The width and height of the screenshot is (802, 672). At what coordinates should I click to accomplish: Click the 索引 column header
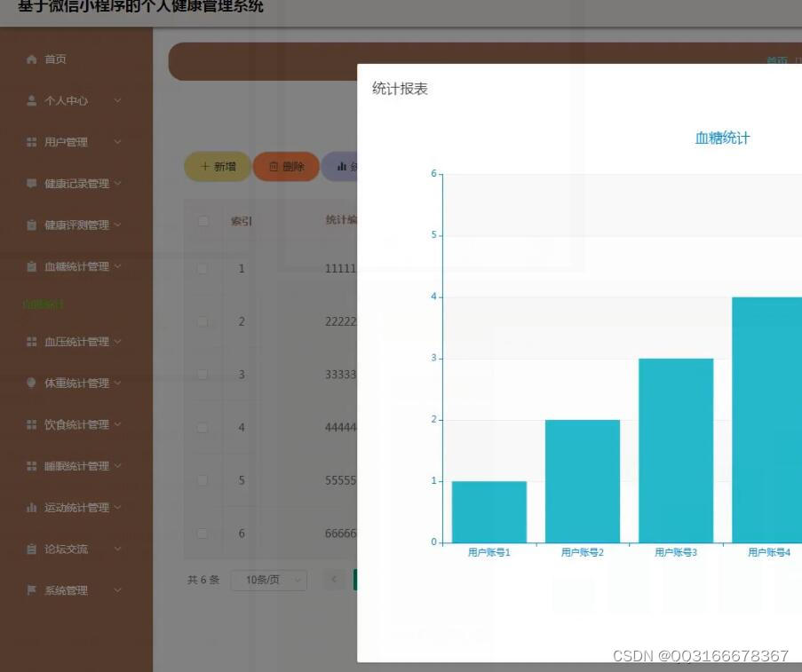242,221
